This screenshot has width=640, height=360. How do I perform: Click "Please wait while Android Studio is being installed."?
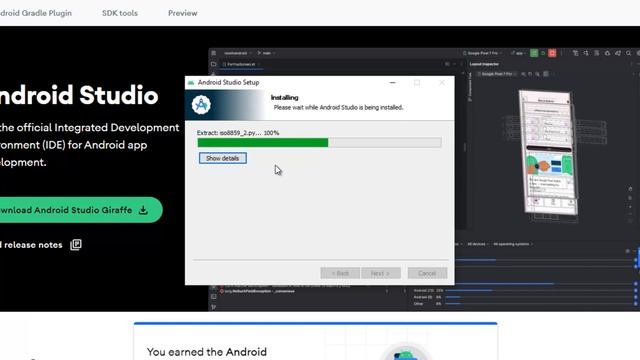(338, 107)
